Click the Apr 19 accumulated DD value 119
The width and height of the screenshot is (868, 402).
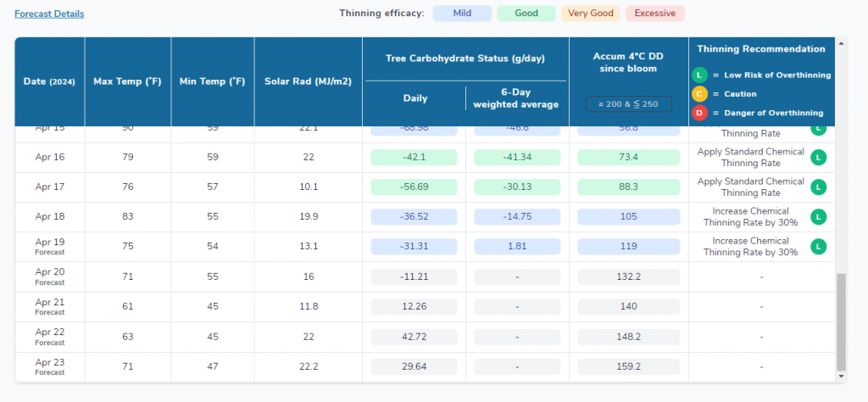[x=628, y=247]
